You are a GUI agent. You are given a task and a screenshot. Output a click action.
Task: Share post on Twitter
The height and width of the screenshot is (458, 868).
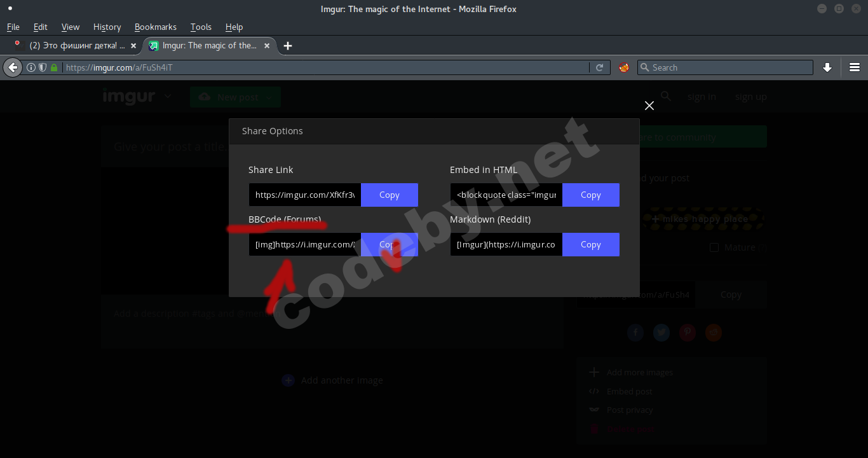pos(661,332)
